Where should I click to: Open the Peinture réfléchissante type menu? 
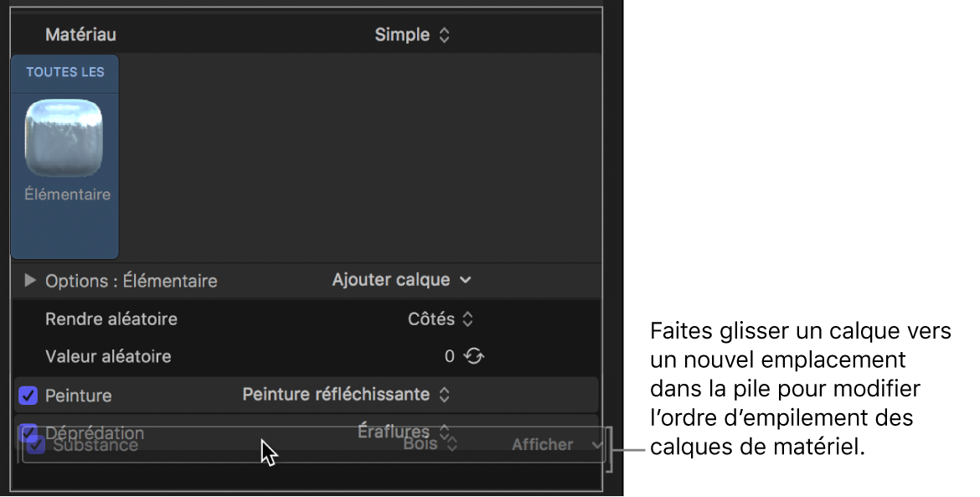[346, 394]
